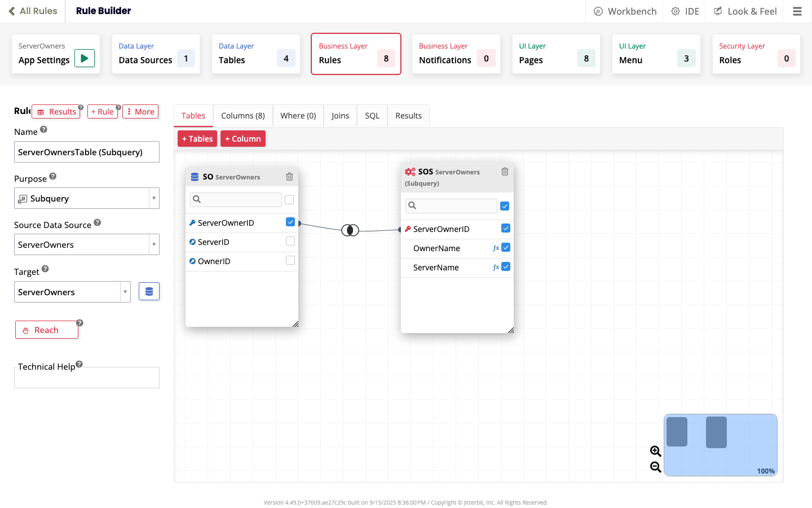
Task: Switch to the Columns (8) tab
Action: pos(242,116)
